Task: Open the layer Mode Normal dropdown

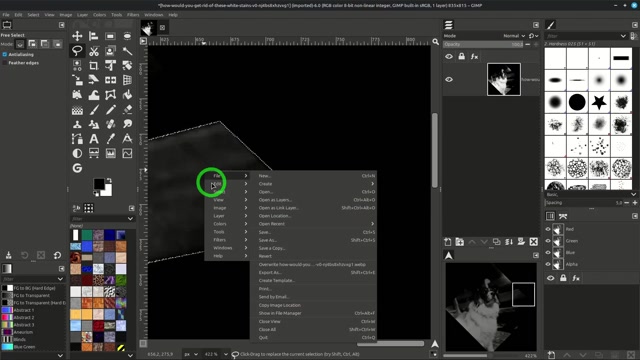Action: pos(514,36)
